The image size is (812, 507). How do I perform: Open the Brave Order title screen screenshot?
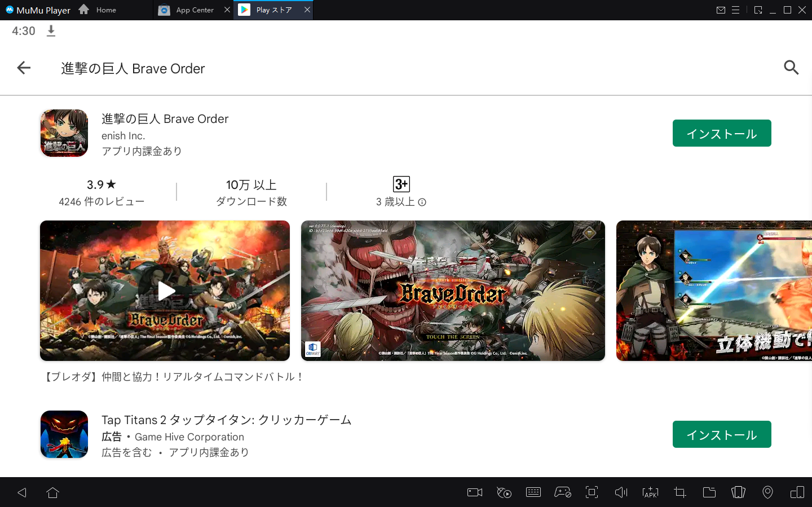click(453, 290)
